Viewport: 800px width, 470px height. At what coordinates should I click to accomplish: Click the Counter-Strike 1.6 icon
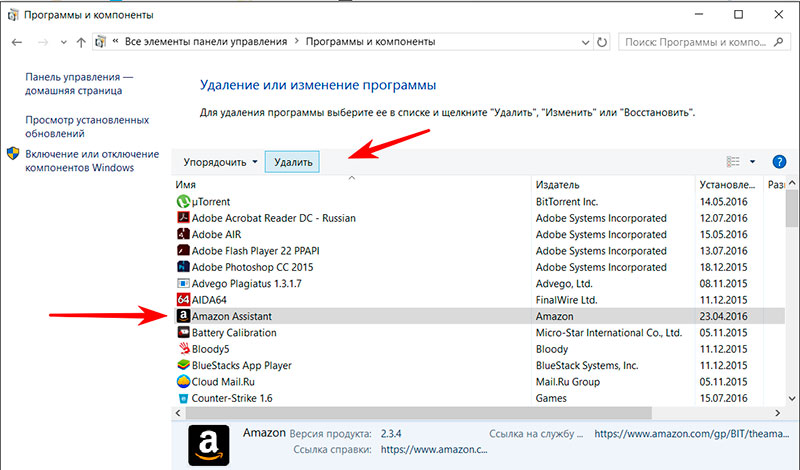pos(183,398)
